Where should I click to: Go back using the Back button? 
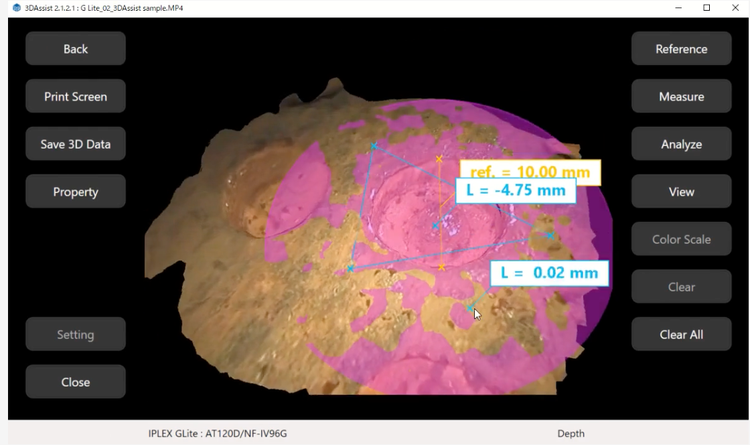(x=76, y=49)
